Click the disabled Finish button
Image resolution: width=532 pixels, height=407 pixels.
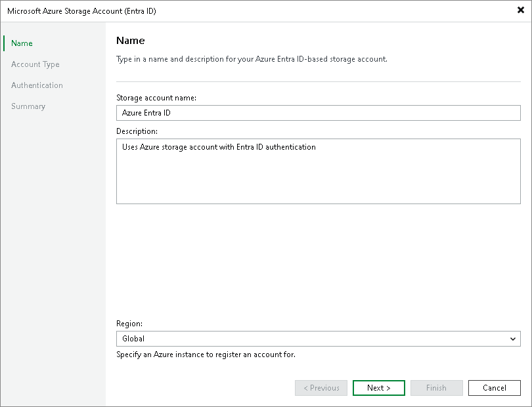coord(436,388)
